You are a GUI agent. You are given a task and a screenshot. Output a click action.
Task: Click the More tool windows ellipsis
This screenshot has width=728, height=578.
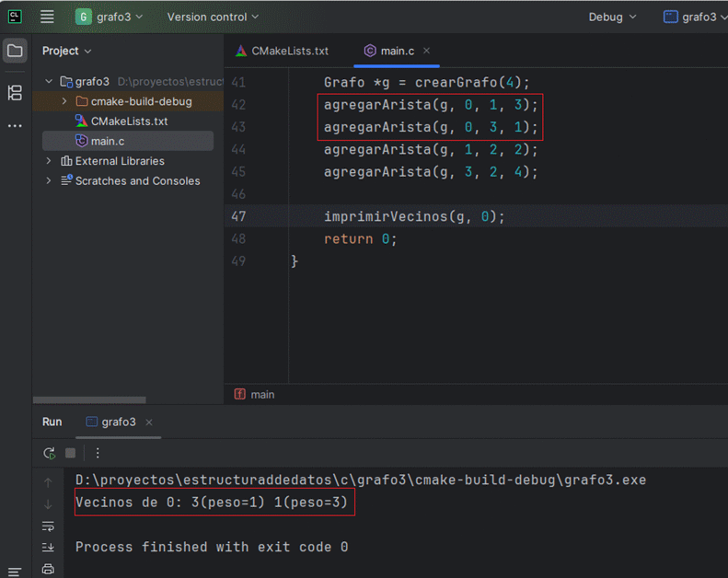15,126
